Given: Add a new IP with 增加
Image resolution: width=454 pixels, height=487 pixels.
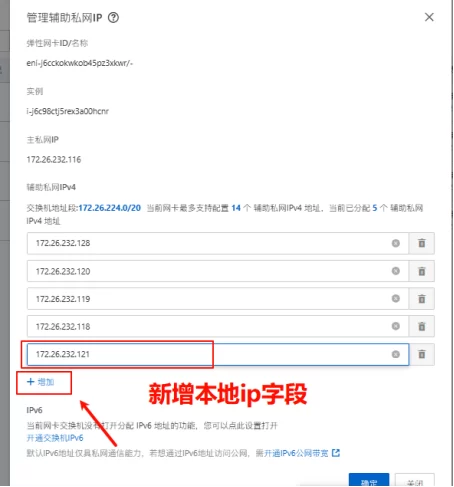Looking at the screenshot, I should [x=41, y=382].
